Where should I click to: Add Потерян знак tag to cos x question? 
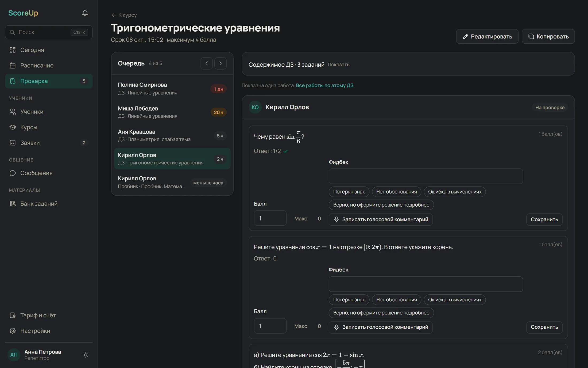click(349, 300)
